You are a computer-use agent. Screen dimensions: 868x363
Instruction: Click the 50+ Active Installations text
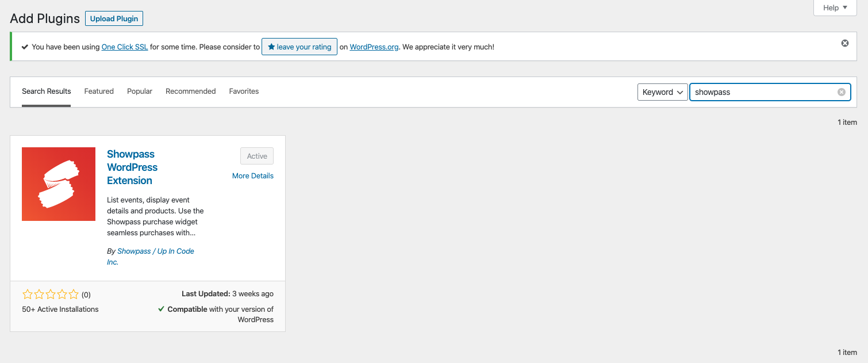tap(60, 309)
